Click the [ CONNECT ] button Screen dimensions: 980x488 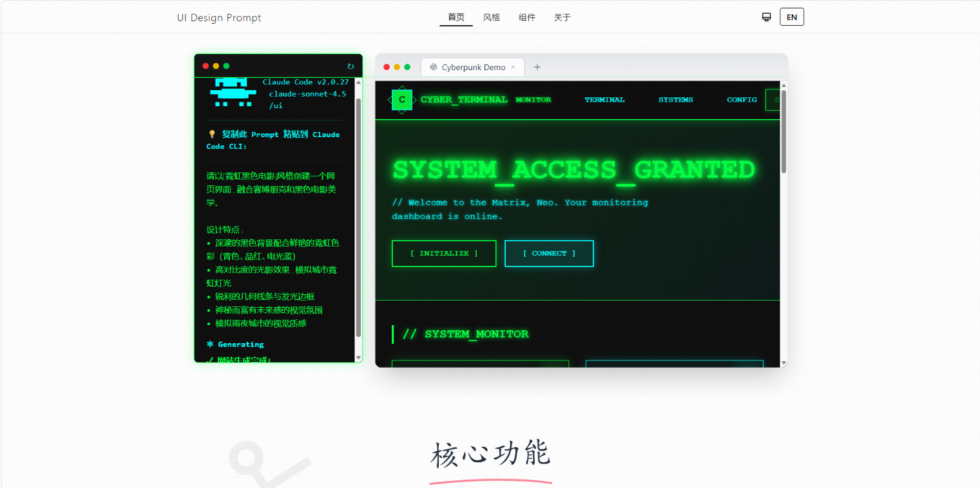(549, 254)
